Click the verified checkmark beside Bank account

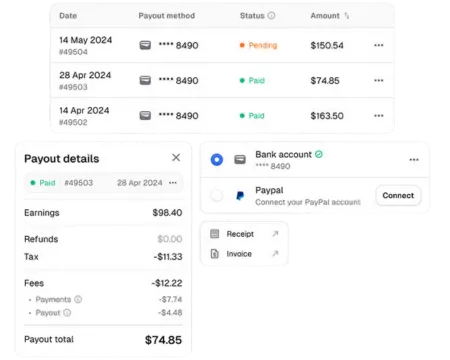(x=319, y=154)
